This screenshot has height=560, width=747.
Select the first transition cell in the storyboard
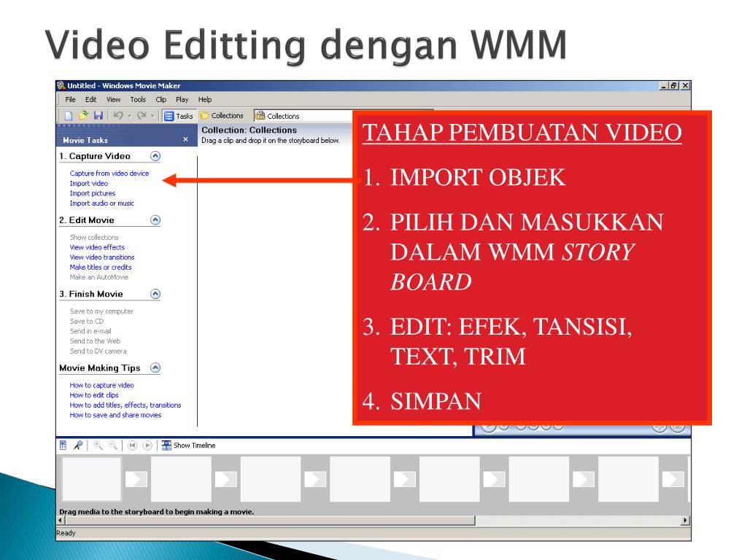pos(136,479)
